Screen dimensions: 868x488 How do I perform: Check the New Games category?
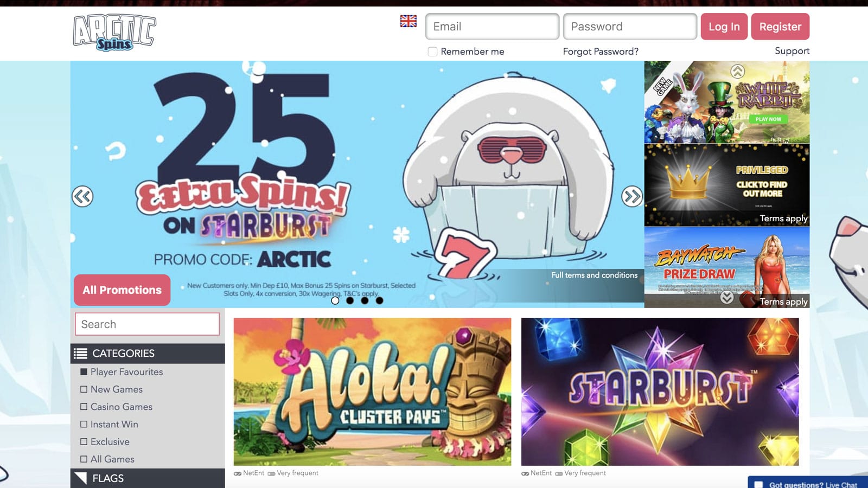pyautogui.click(x=84, y=389)
